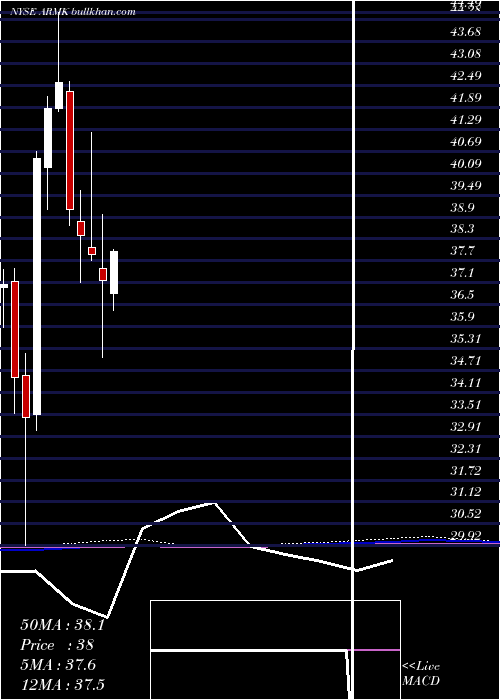Viewport: 500px width, 700px height.
Task: Click the 35.31 price axis label
Action: point(466,338)
